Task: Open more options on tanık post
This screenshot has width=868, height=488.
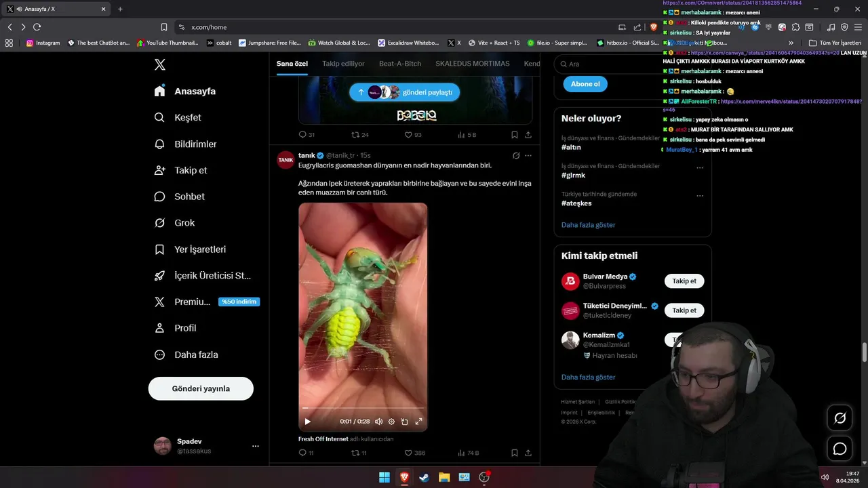Action: coord(528,155)
